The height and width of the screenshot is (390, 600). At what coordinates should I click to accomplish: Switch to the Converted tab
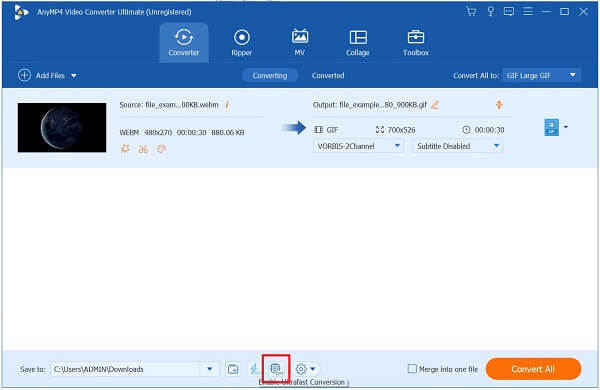(328, 75)
